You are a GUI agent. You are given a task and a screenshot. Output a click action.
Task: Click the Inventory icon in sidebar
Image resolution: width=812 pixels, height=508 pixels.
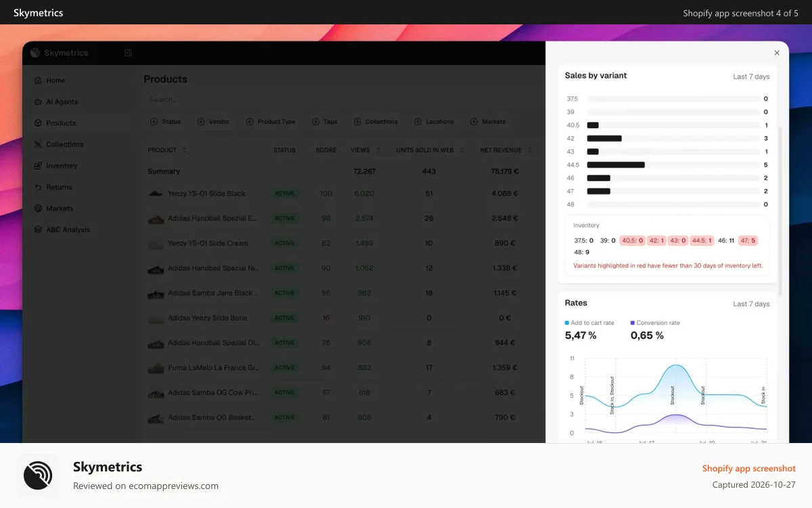point(38,166)
